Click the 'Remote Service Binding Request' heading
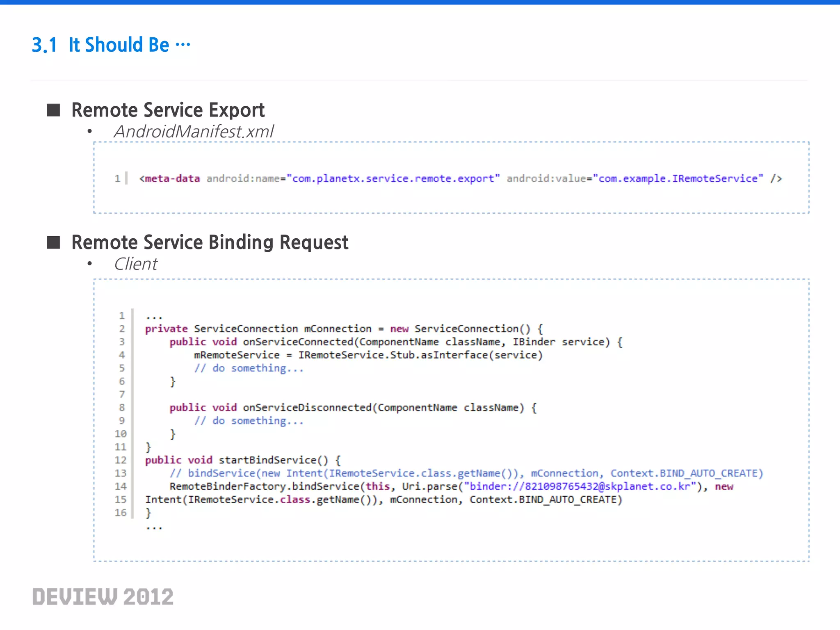 click(210, 242)
